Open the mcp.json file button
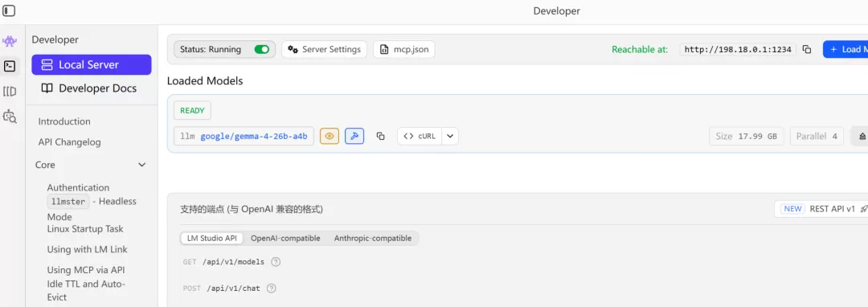Image resolution: width=868 pixels, height=307 pixels. click(x=404, y=49)
